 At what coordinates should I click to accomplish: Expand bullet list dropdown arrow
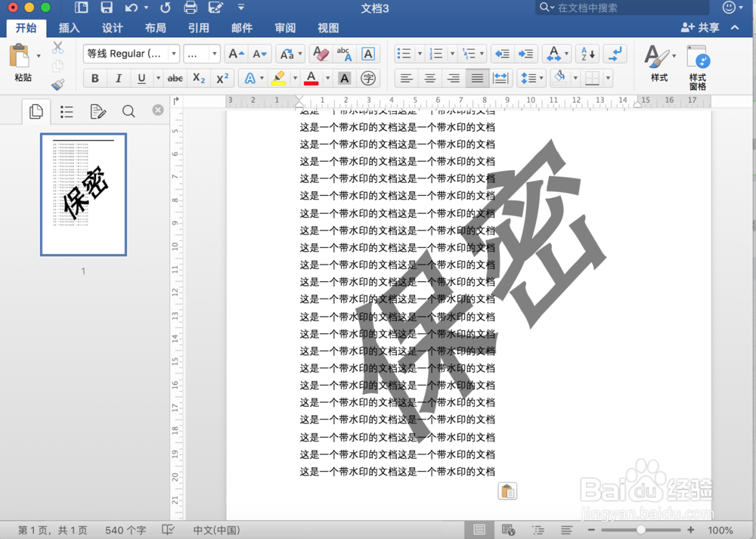coord(420,54)
